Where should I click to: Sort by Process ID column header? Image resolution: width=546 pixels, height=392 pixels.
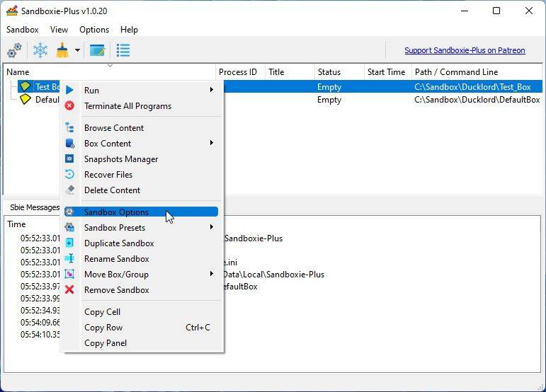240,72
